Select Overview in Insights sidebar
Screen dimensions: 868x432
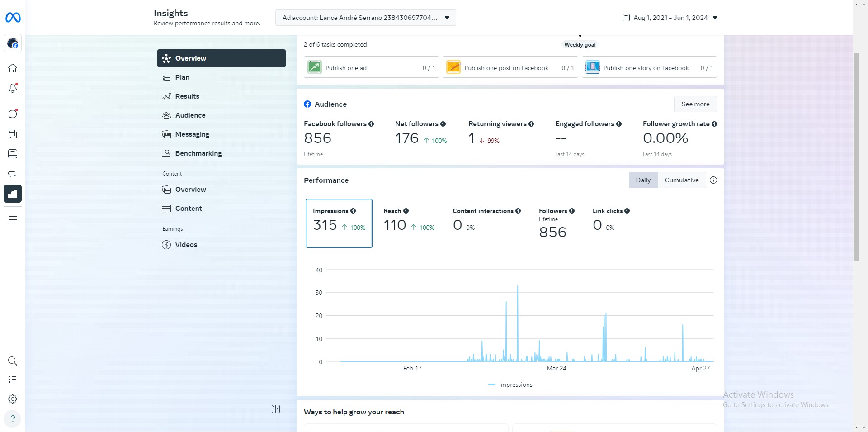222,58
